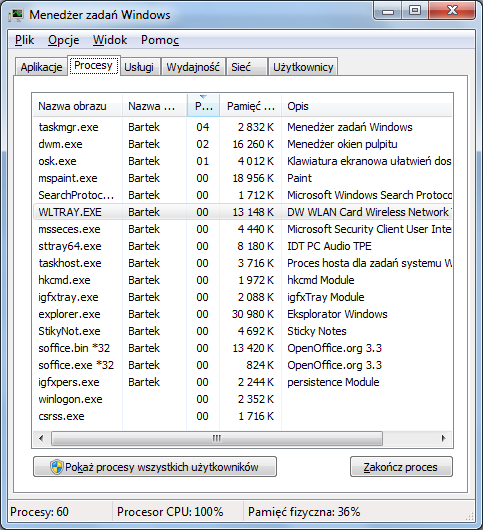This screenshot has width=483, height=530.
Task: Sort by the Pamięć column header
Action: 250,106
